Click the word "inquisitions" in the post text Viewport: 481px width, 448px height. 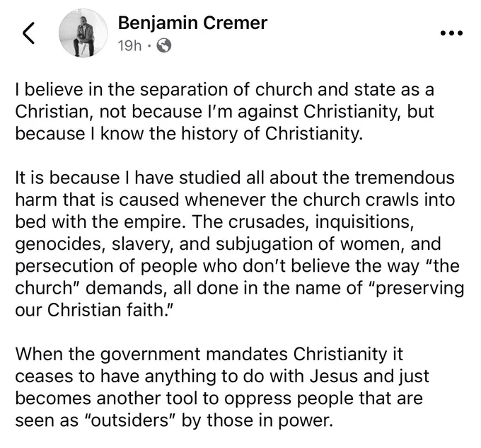click(x=364, y=222)
